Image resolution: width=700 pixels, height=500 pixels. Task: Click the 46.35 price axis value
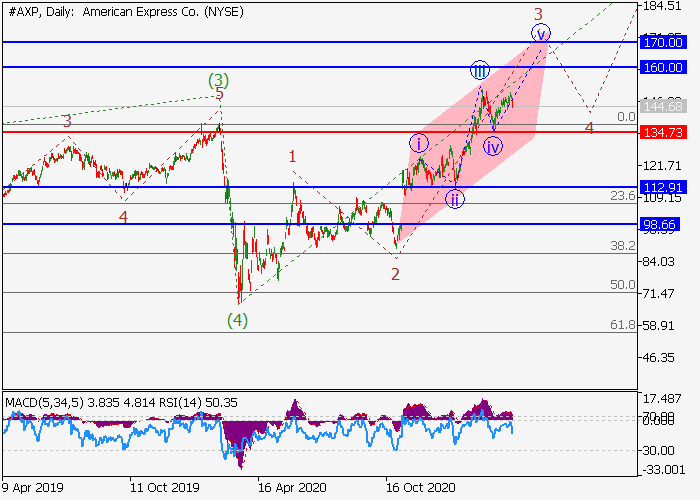[x=658, y=358]
